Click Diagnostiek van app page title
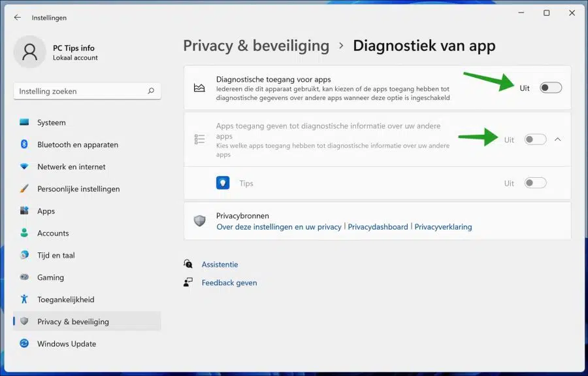Screen dimensions: 588x376 (x=424, y=46)
